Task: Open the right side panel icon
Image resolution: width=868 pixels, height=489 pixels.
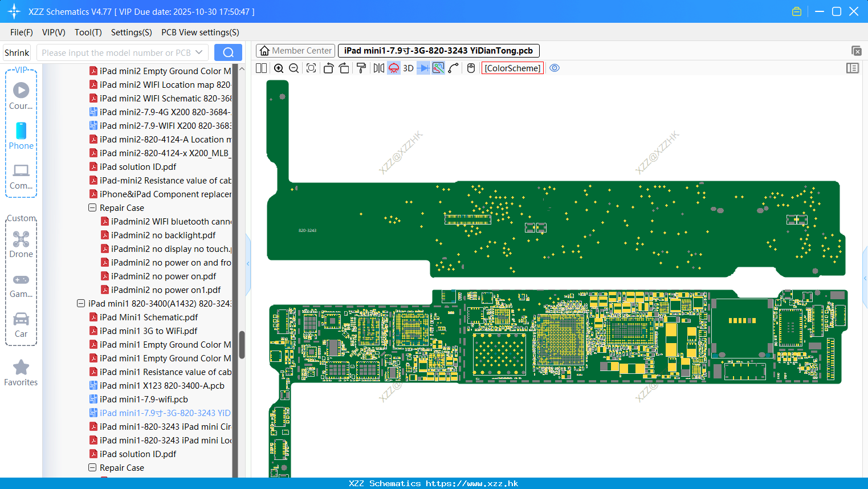Action: click(x=853, y=68)
